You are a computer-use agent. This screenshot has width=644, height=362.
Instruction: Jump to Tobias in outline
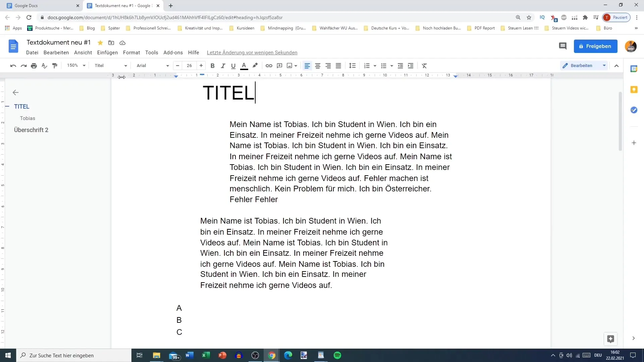[28, 118]
